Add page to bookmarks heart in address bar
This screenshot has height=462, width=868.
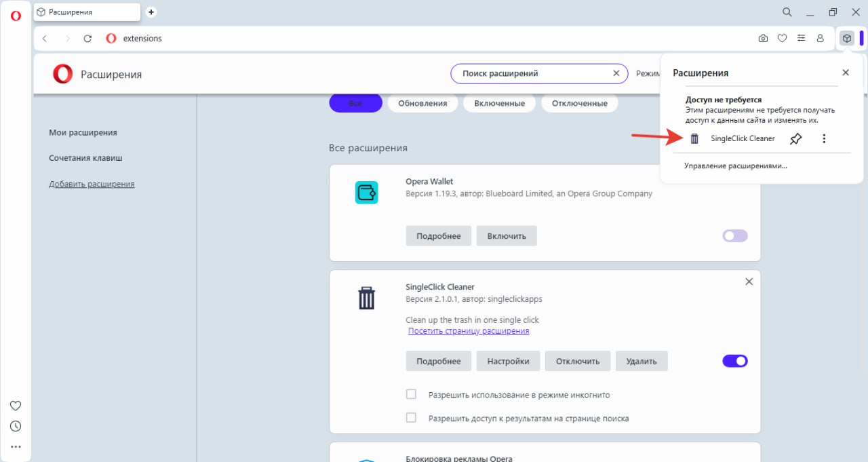[782, 39]
